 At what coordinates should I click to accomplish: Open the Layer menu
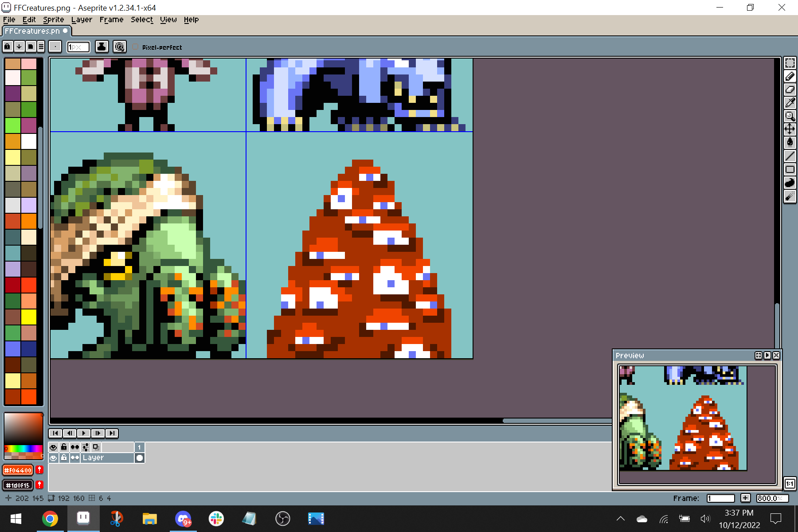(82, 20)
